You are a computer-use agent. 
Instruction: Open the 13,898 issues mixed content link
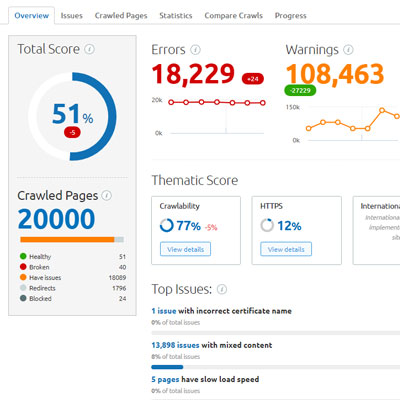pyautogui.click(x=175, y=345)
